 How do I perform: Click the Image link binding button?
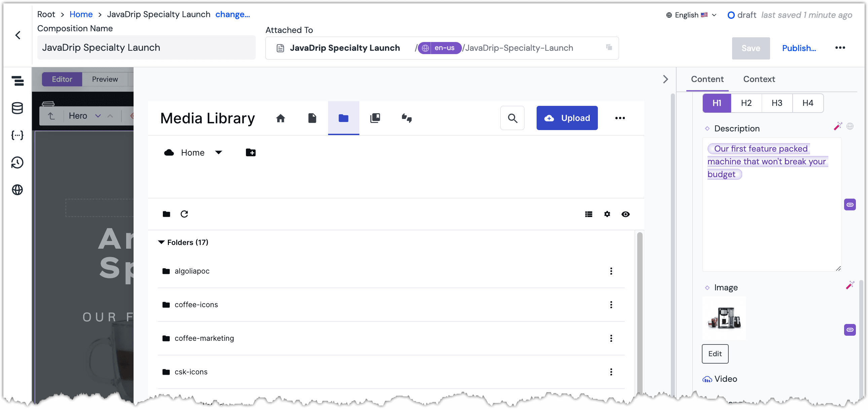850,330
